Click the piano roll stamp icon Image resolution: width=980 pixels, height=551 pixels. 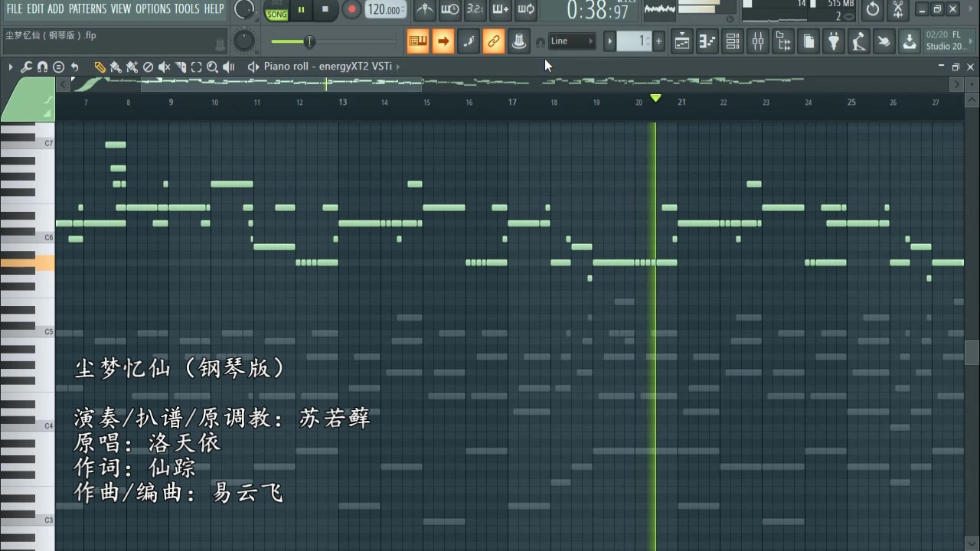click(58, 67)
